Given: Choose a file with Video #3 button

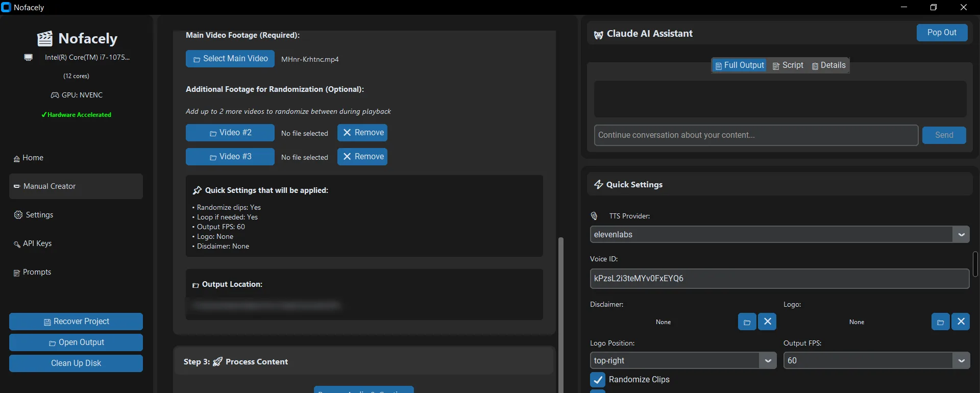Looking at the screenshot, I should (x=230, y=157).
